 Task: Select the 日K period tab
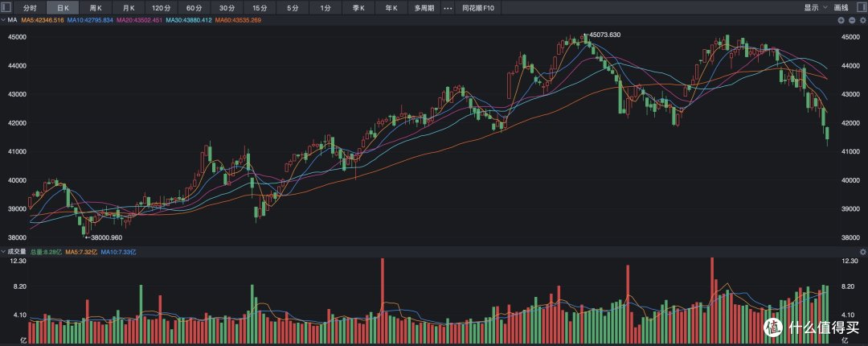pyautogui.click(x=62, y=8)
